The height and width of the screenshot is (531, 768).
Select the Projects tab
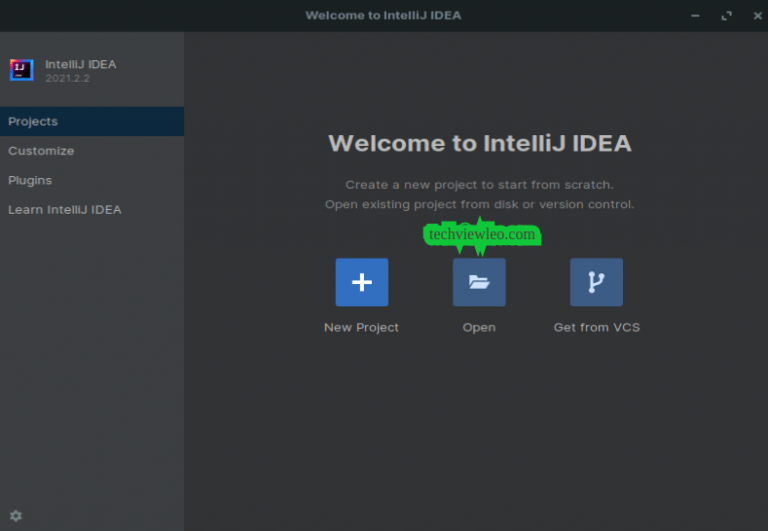click(92, 121)
